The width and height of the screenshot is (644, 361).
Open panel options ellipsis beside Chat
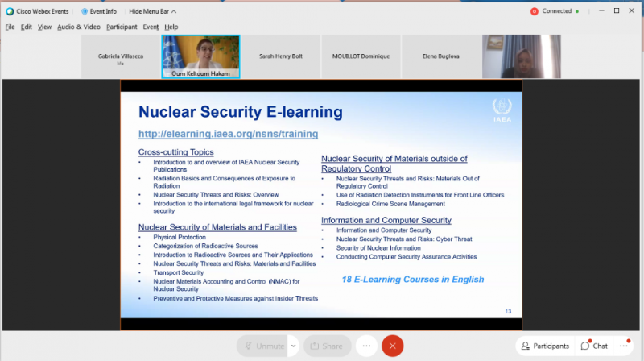pos(624,346)
